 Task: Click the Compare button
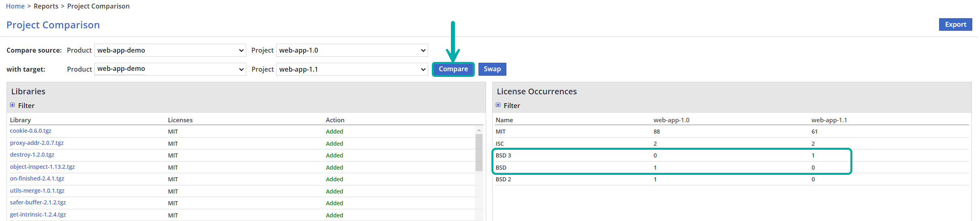pyautogui.click(x=453, y=69)
